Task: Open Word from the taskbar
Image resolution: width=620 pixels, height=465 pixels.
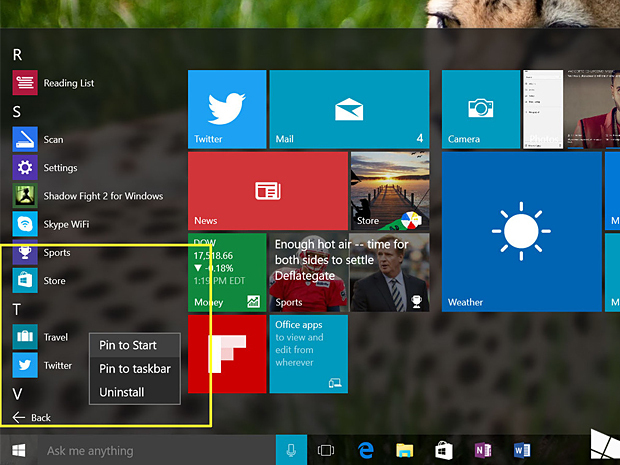Action: click(522, 450)
